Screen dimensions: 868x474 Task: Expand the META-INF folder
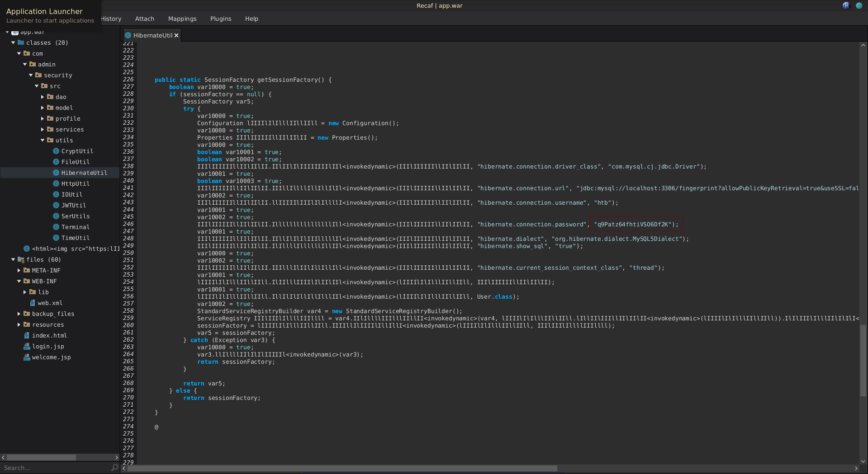(x=19, y=271)
